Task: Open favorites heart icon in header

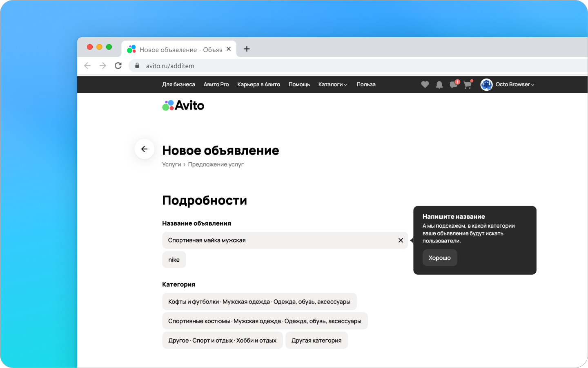Action: (425, 85)
